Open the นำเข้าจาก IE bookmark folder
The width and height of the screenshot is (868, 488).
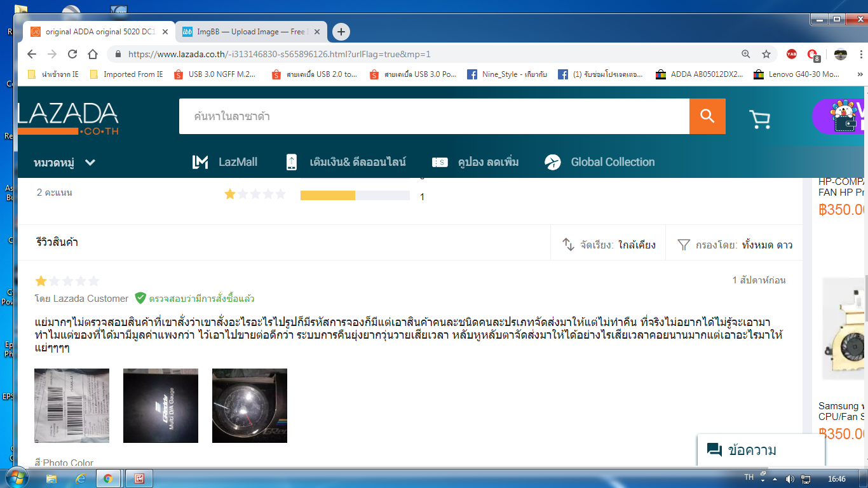(x=53, y=74)
